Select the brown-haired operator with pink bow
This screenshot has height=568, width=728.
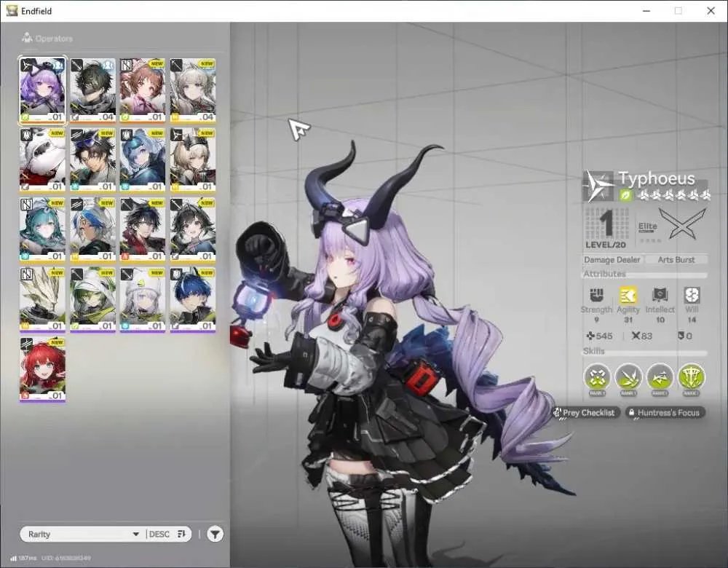[143, 91]
